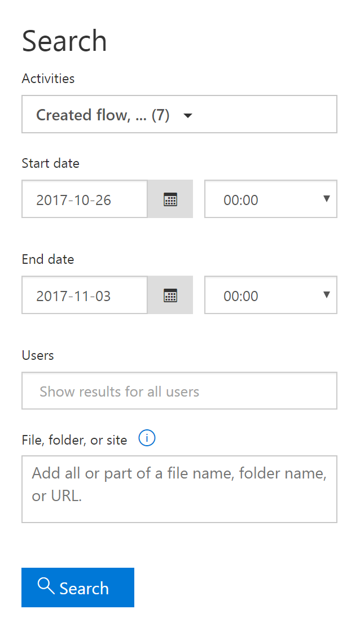The width and height of the screenshot is (360, 644).
Task: Click the file, folder, or URL text area
Action: [x=179, y=486]
